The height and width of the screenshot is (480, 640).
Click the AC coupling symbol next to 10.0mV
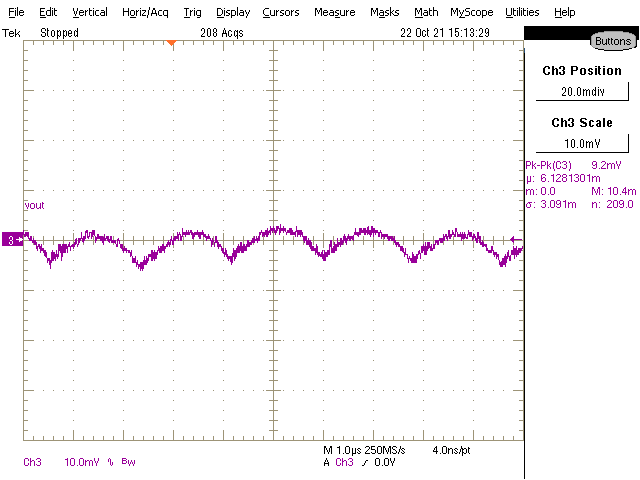(110, 462)
